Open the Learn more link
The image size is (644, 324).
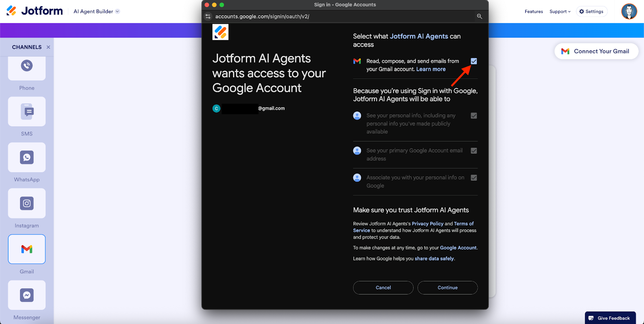pos(431,69)
